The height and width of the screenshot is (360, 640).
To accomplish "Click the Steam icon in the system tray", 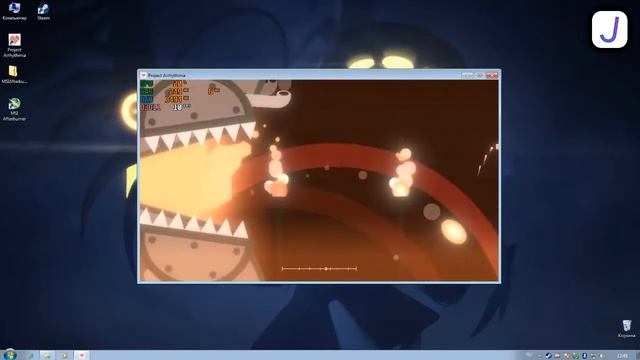I will 549,356.
